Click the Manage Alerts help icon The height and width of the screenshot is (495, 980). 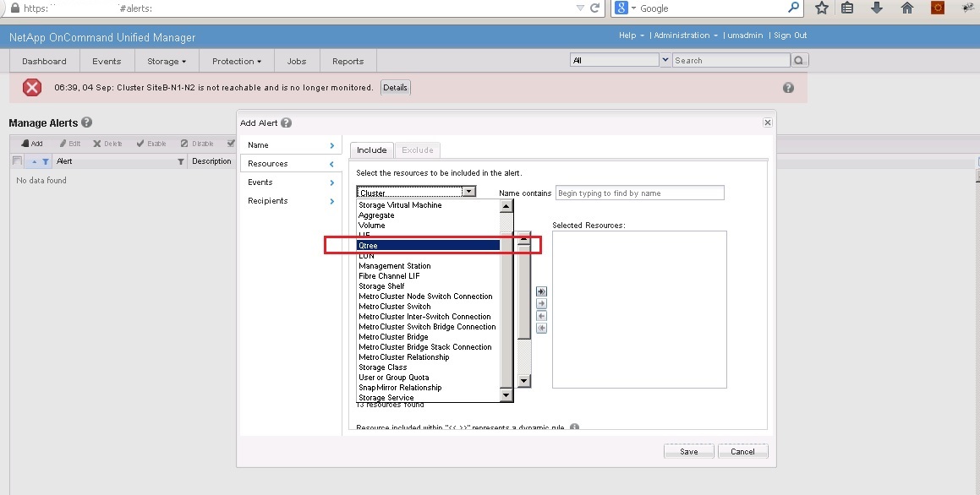[86, 123]
